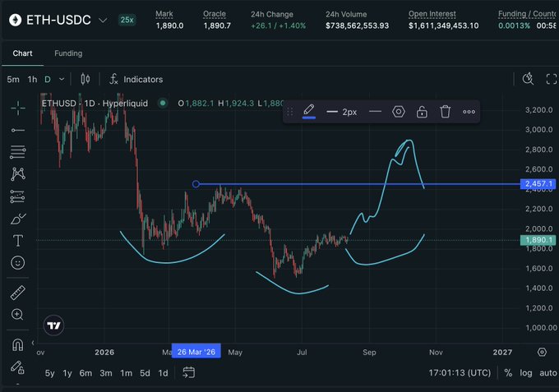559x392 pixels.
Task: Click the 2,457.1 price label
Action: 538,184
